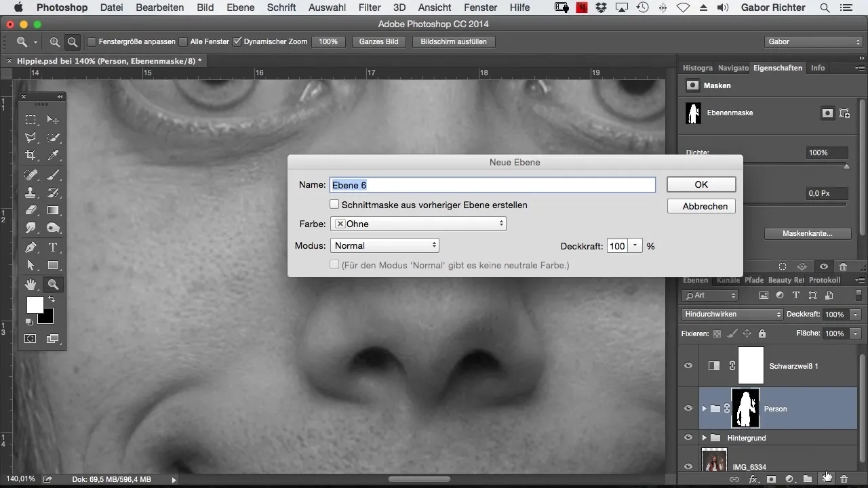The height and width of the screenshot is (488, 868).
Task: Select the Rectangular Marquee tool
Action: click(31, 120)
